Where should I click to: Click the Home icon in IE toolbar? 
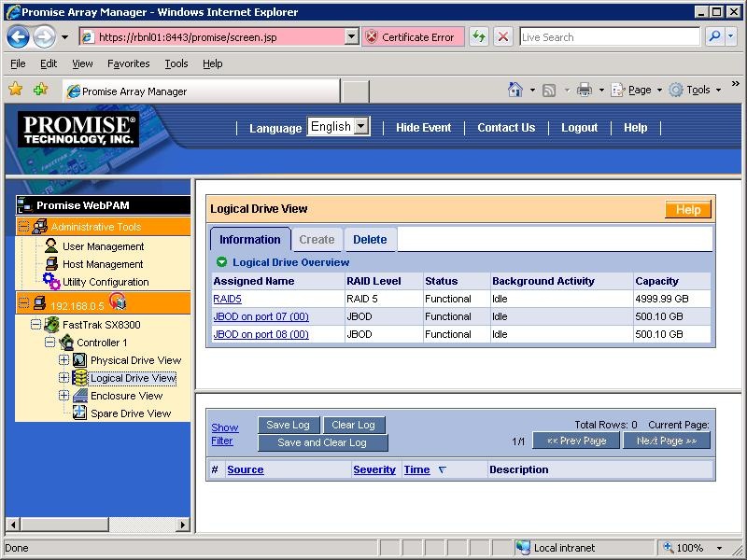(515, 90)
